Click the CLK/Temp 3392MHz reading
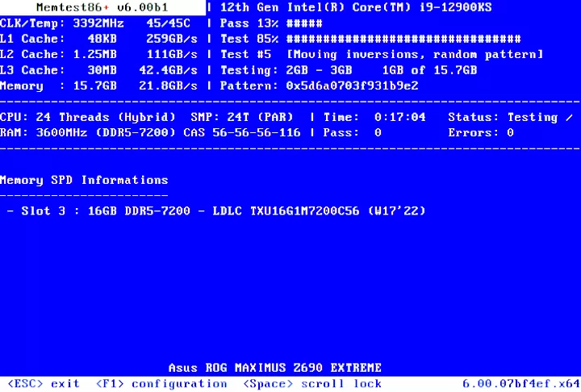This screenshot has height=392, width=581. pyautogui.click(x=95, y=23)
